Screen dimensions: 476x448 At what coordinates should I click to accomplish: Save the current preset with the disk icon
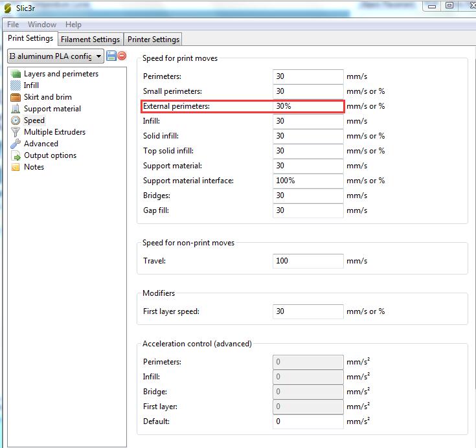point(111,56)
